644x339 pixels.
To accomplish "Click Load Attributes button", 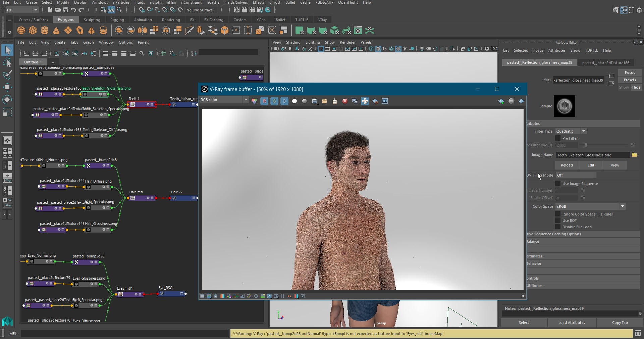I will click(x=572, y=323).
